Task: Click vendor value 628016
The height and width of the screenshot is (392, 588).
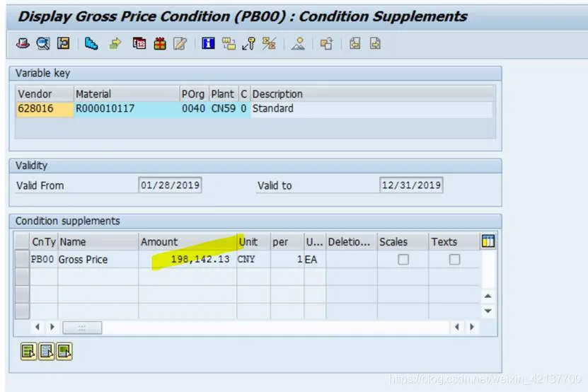Action: pos(45,109)
